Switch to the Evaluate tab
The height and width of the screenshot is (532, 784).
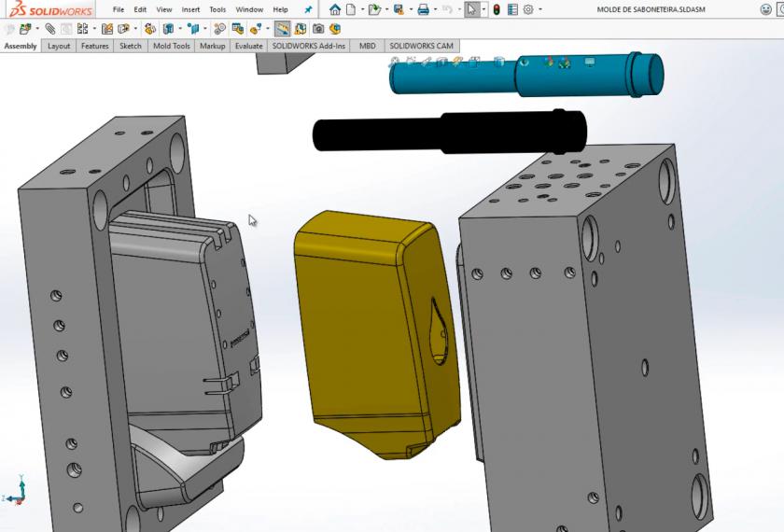click(x=248, y=46)
